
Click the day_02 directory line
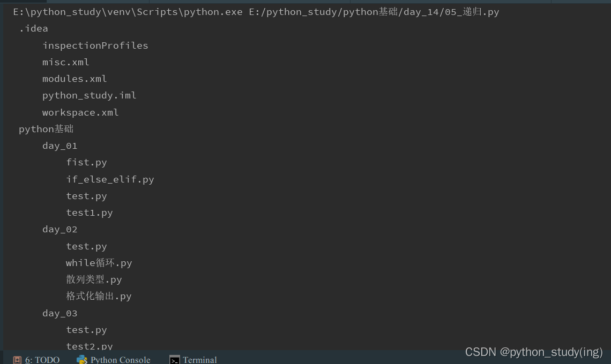click(59, 229)
